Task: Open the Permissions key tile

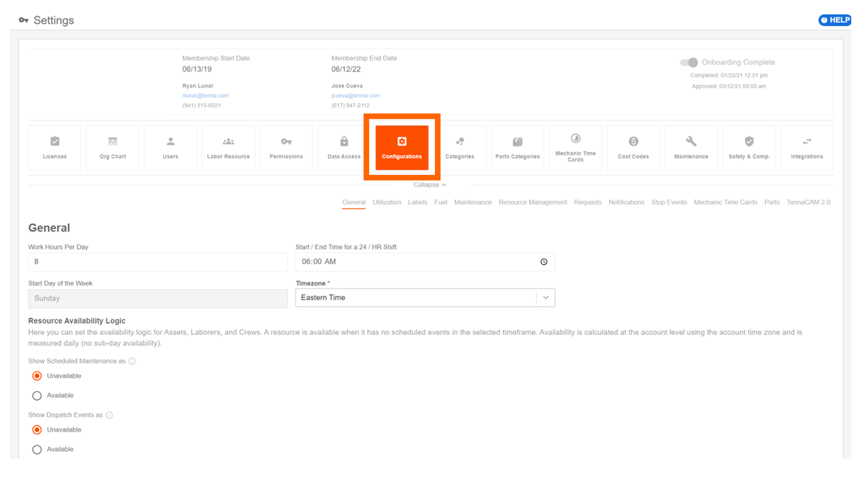Action: pyautogui.click(x=286, y=147)
